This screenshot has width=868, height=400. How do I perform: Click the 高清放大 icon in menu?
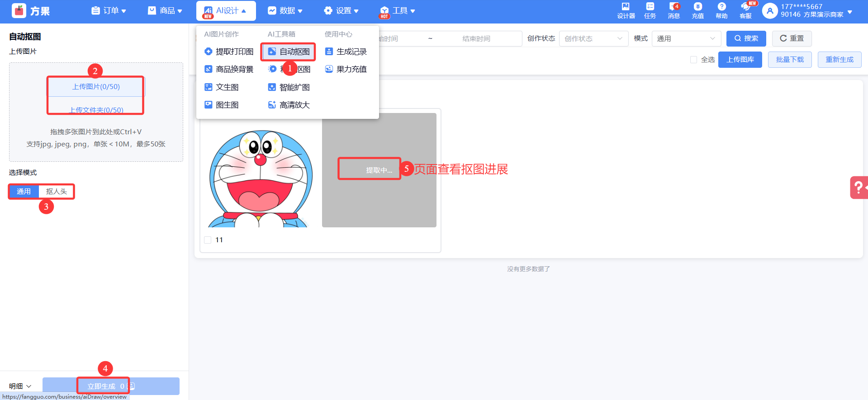[272, 105]
